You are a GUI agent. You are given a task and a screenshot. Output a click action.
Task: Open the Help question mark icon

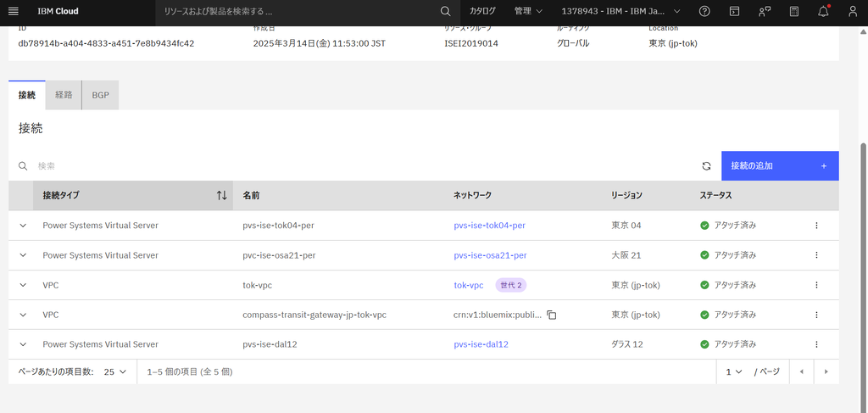(x=704, y=11)
